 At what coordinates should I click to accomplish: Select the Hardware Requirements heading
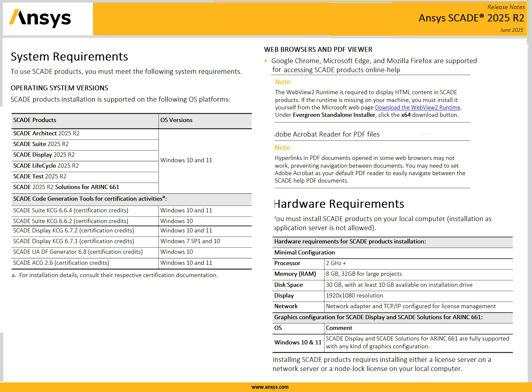[x=339, y=204]
